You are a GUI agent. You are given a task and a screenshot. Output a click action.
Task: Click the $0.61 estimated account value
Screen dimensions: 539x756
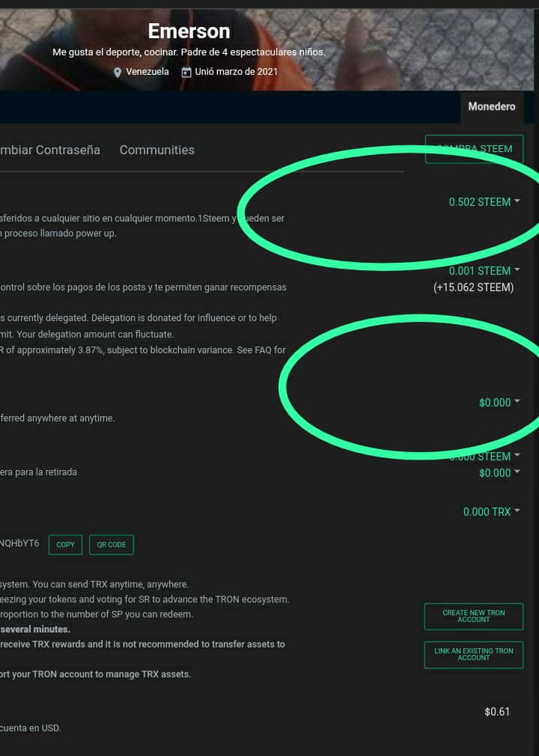tap(497, 712)
